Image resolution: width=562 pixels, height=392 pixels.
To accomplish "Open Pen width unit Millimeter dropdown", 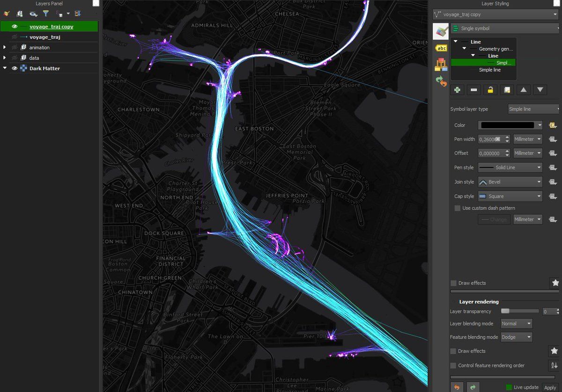I will [x=528, y=139].
